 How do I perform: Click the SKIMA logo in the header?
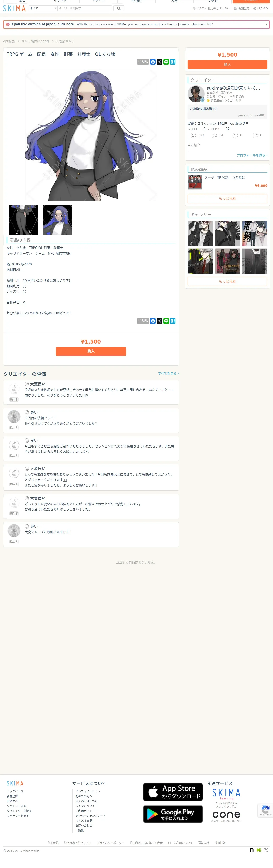click(14, 9)
